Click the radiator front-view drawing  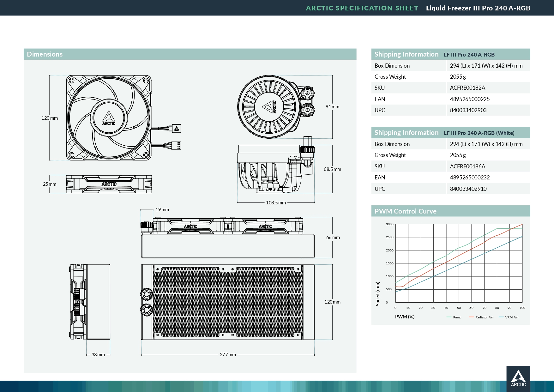(228, 302)
